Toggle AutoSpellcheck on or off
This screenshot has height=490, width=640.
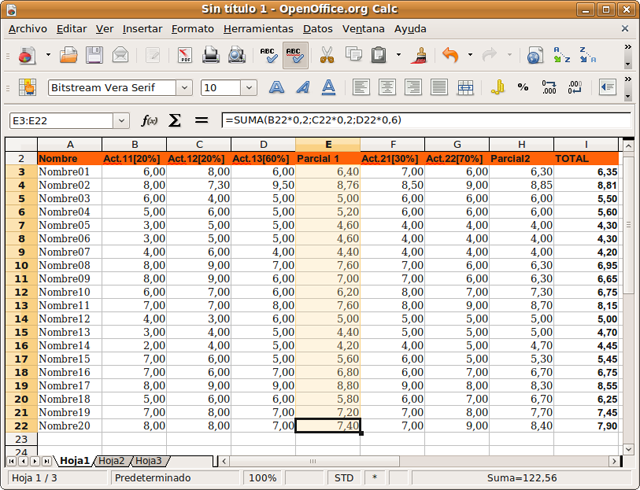point(294,55)
